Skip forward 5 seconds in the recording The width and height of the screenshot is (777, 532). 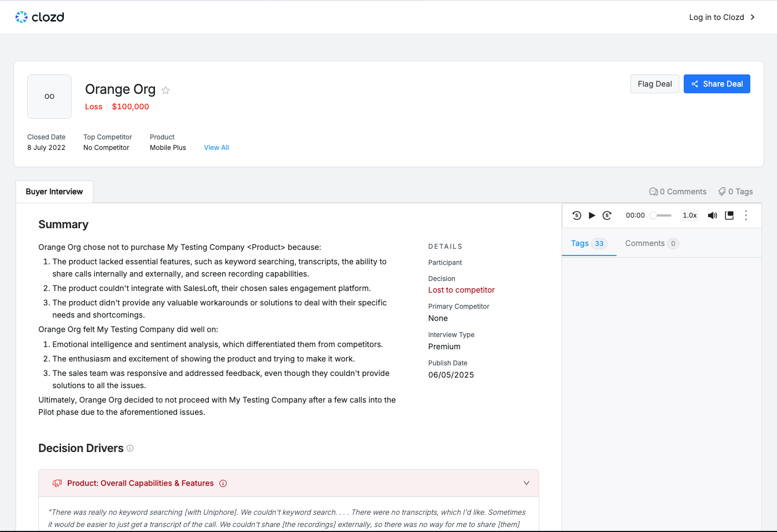coord(607,215)
